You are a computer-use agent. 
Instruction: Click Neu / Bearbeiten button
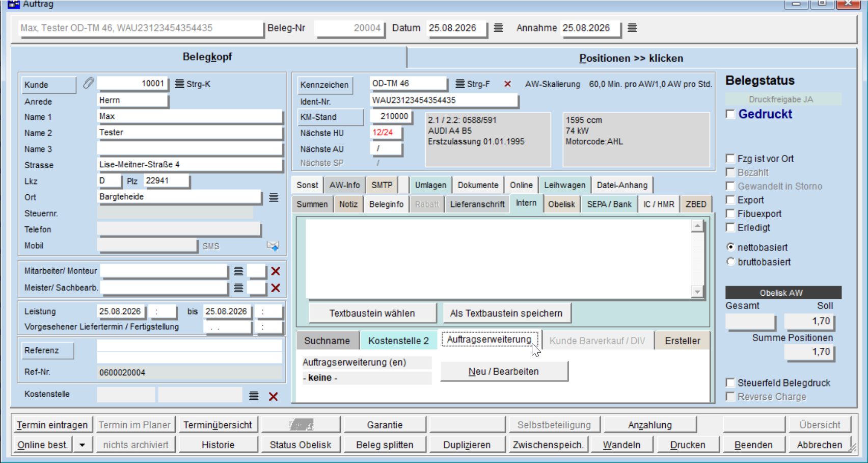click(503, 371)
